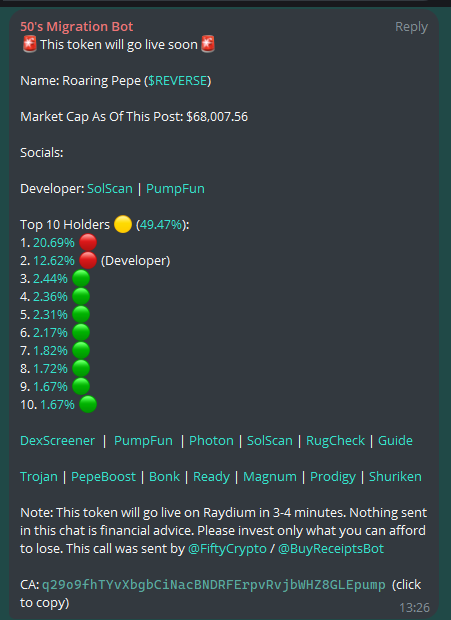Screen dimensions: 451x620
Task: Open holder 6 link showing 2.17%
Action: 50,333
